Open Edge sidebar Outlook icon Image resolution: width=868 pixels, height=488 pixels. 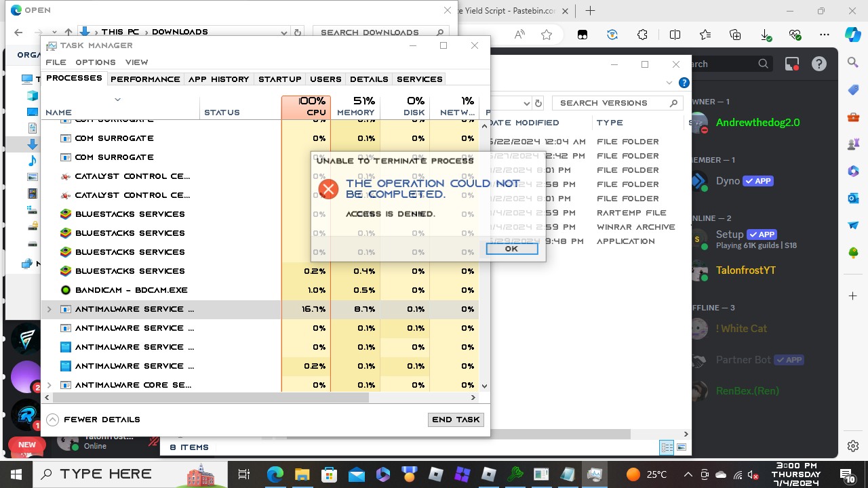coord(853,198)
